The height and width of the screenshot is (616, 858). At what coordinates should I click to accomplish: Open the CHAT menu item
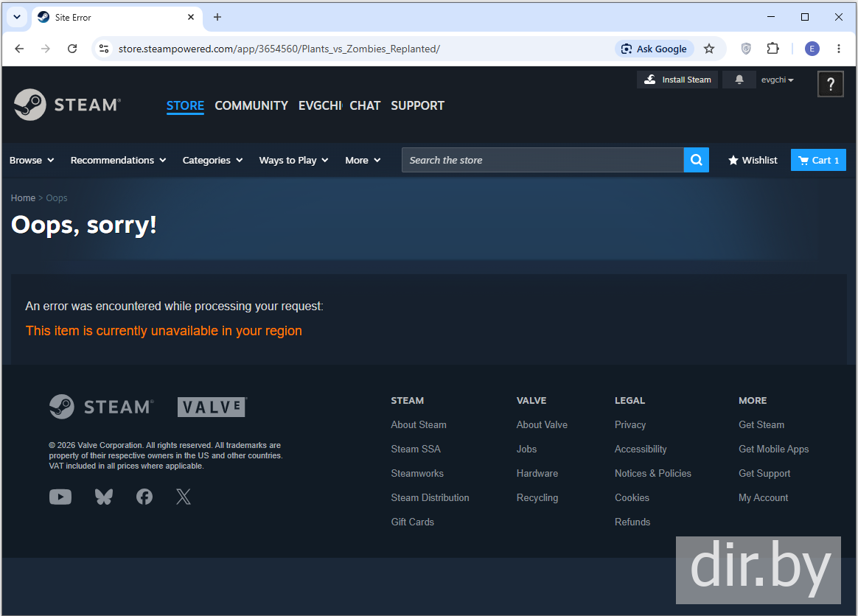point(365,105)
